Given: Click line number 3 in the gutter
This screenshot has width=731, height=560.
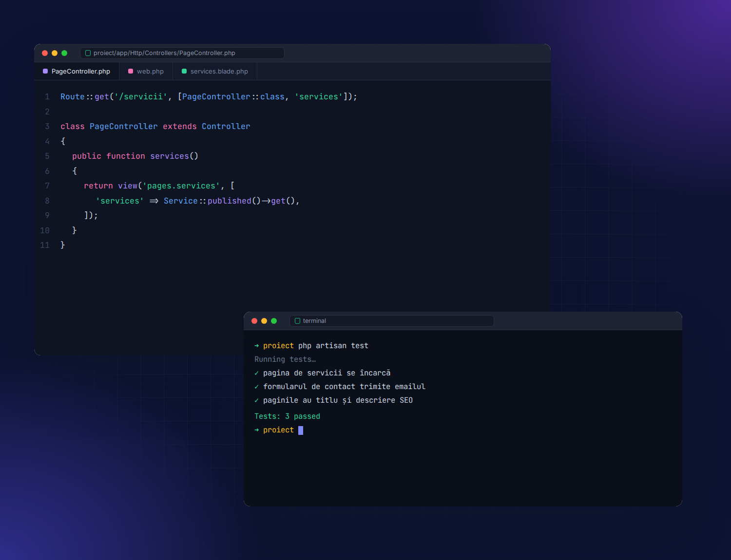Looking at the screenshot, I should coord(47,126).
